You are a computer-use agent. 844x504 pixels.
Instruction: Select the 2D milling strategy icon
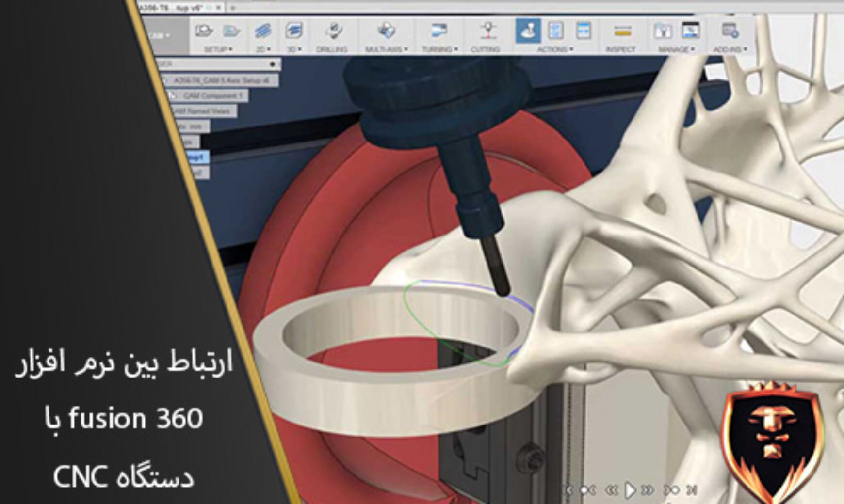click(x=263, y=31)
